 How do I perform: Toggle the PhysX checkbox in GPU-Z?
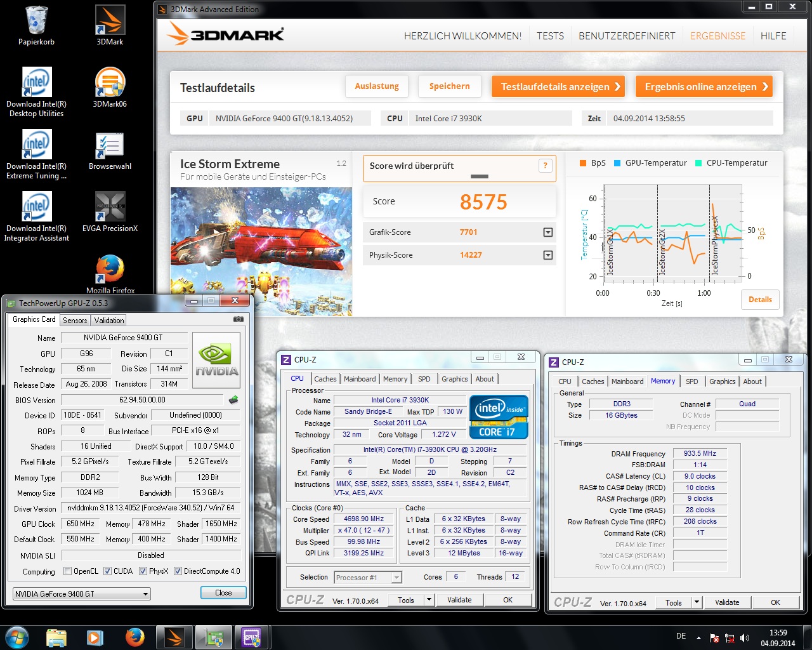pyautogui.click(x=143, y=571)
